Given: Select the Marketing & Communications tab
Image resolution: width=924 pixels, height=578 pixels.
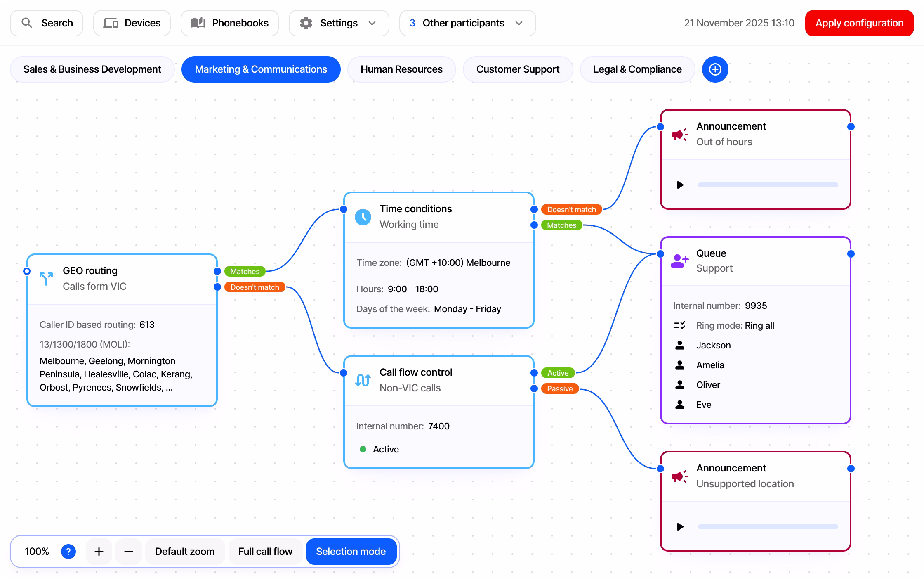Looking at the screenshot, I should click(261, 69).
